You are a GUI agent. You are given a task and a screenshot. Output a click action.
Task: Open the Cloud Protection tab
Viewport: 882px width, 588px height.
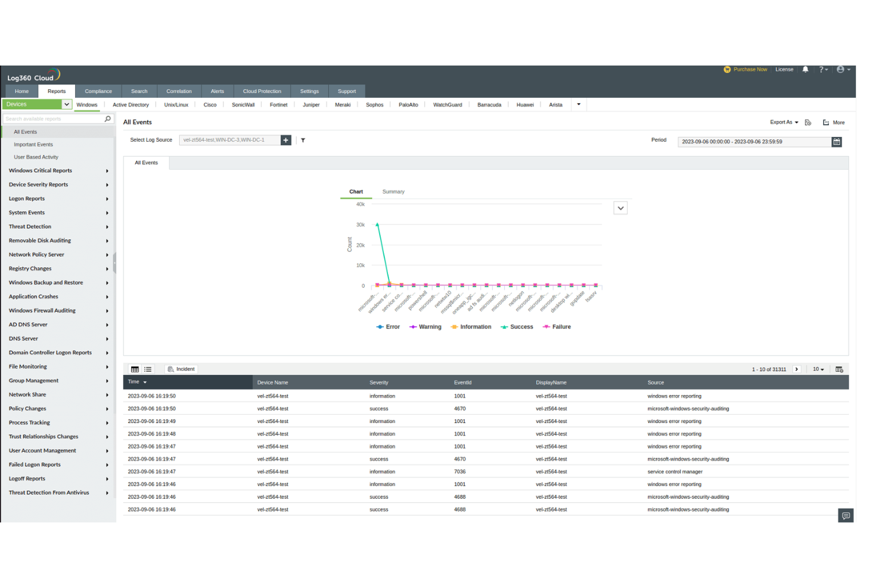262,91
